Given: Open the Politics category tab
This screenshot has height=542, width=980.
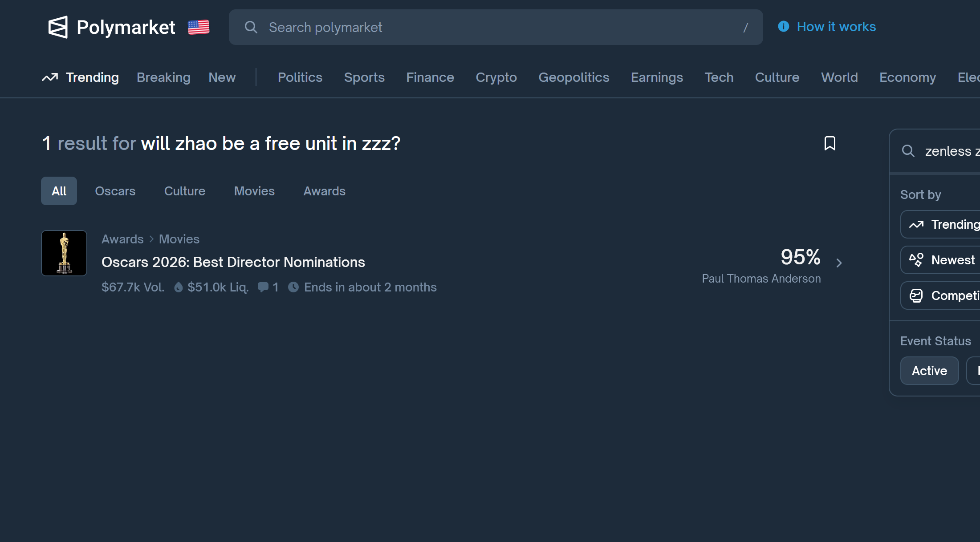Looking at the screenshot, I should click(x=300, y=77).
